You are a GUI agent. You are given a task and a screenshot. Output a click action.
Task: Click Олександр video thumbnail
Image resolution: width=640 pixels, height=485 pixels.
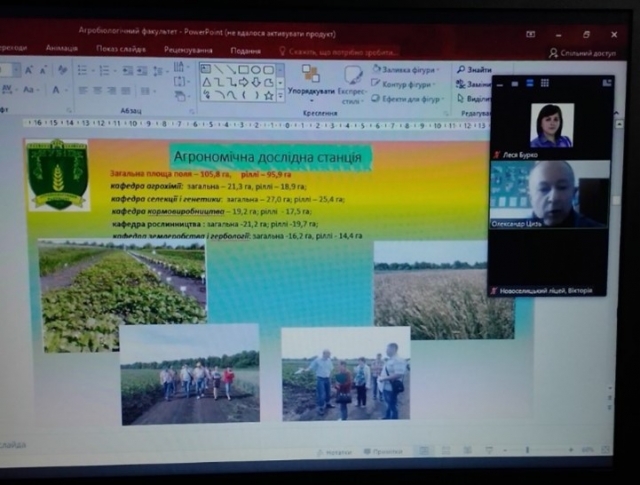pyautogui.click(x=549, y=194)
